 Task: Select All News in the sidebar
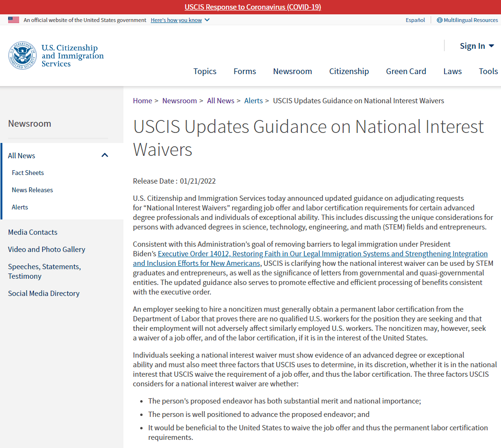click(22, 155)
